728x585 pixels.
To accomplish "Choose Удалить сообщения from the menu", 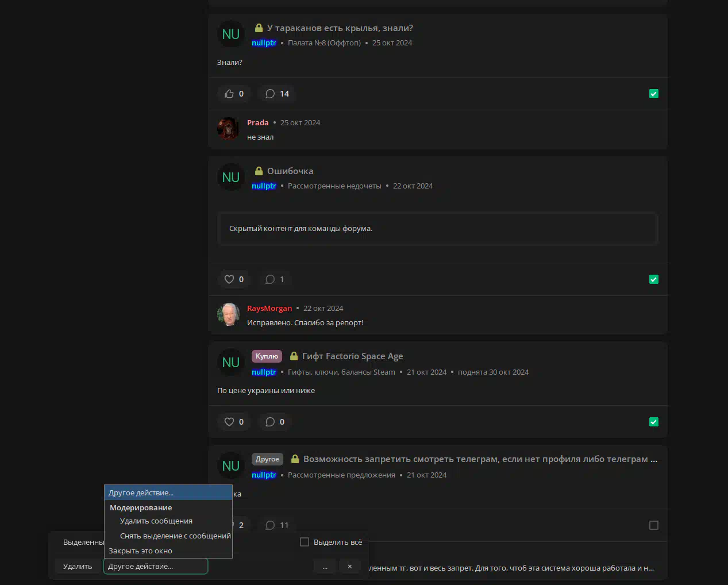I will coord(156,521).
